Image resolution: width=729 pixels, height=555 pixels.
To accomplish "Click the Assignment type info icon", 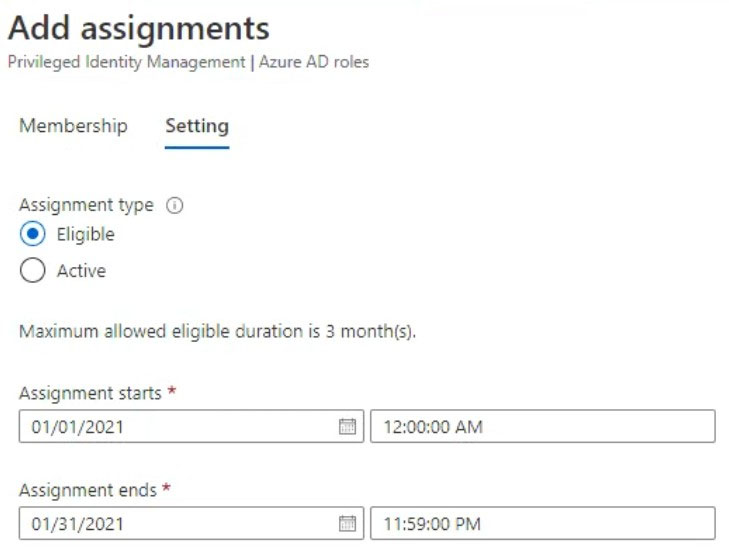I will [x=175, y=205].
